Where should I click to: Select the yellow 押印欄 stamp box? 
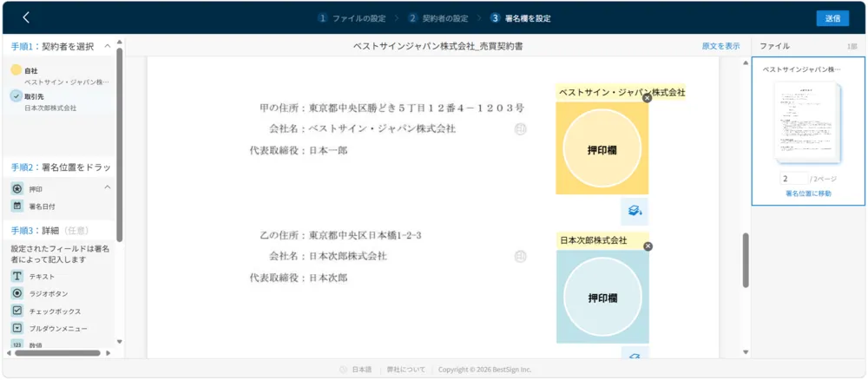coord(602,148)
